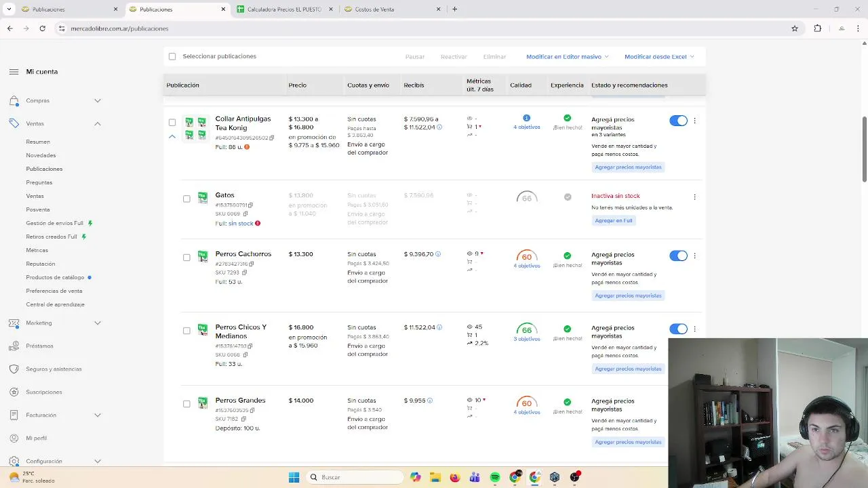Click info icon next to $ 9.955
Screen dimensions: 868x488
pyautogui.click(x=430, y=401)
